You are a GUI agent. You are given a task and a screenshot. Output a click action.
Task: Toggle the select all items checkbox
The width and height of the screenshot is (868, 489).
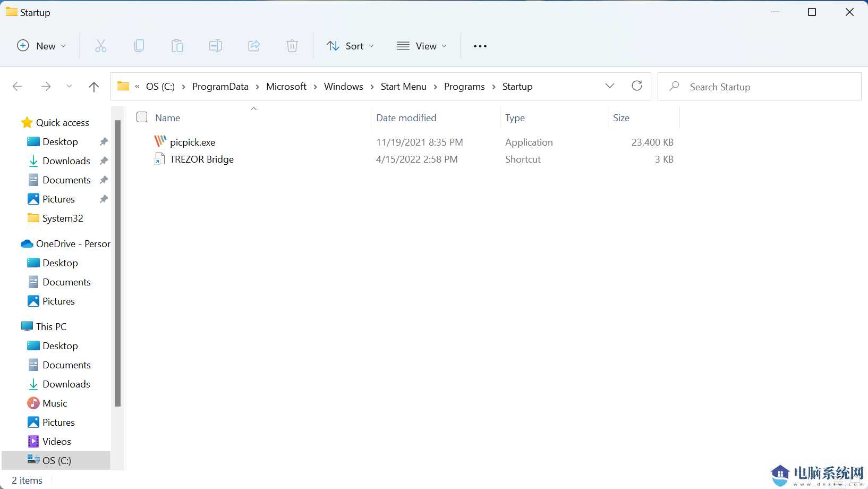coord(142,117)
